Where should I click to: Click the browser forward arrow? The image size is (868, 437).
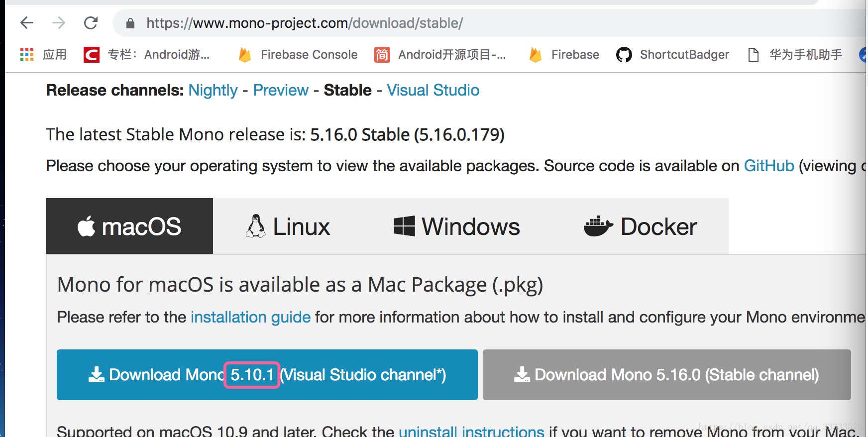click(59, 22)
